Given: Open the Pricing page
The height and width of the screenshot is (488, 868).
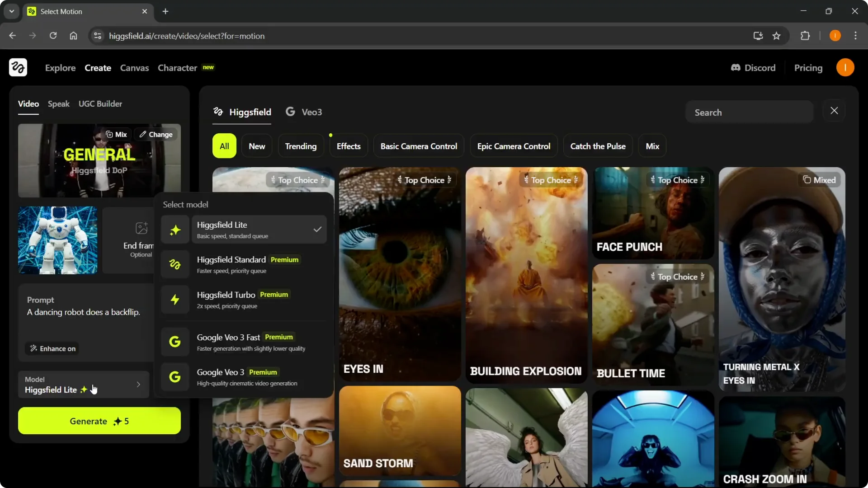Looking at the screenshot, I should (808, 68).
